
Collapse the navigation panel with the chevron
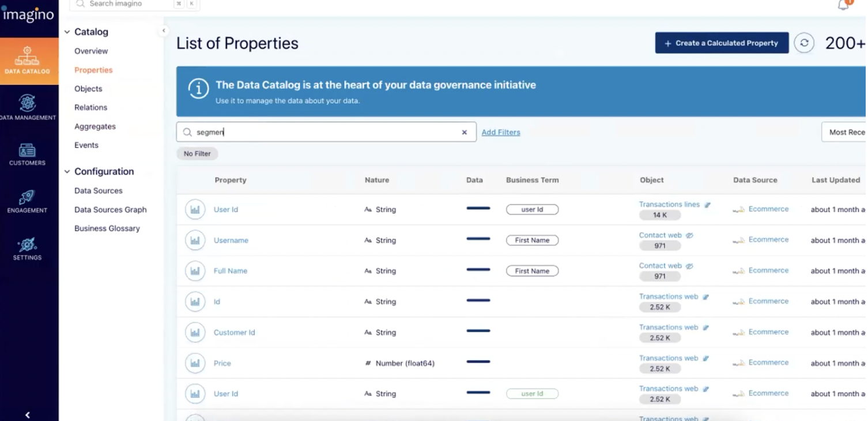click(x=164, y=31)
